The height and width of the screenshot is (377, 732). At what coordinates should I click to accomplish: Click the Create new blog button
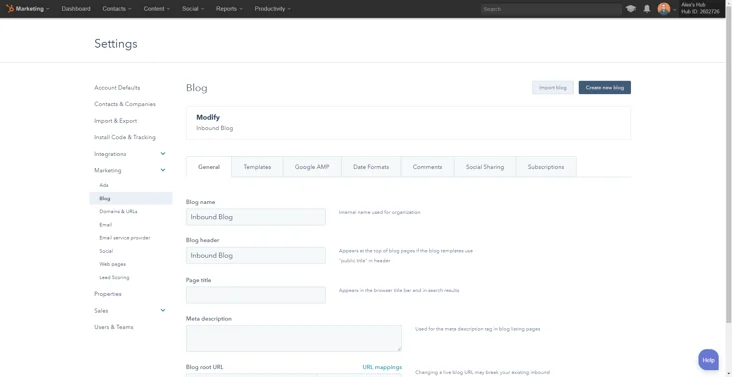[x=605, y=88]
